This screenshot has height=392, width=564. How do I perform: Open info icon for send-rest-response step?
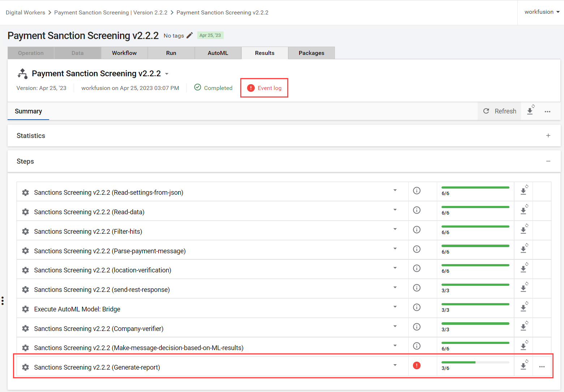coord(417,288)
